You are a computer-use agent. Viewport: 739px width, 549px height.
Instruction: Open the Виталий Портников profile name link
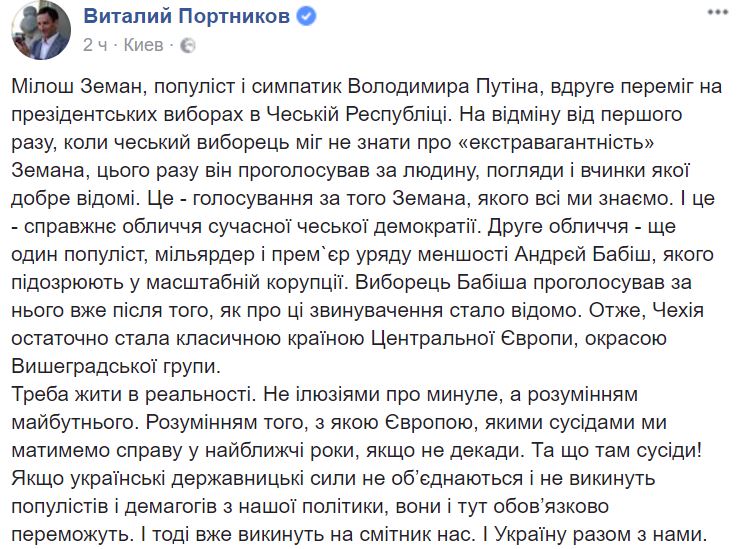click(187, 16)
